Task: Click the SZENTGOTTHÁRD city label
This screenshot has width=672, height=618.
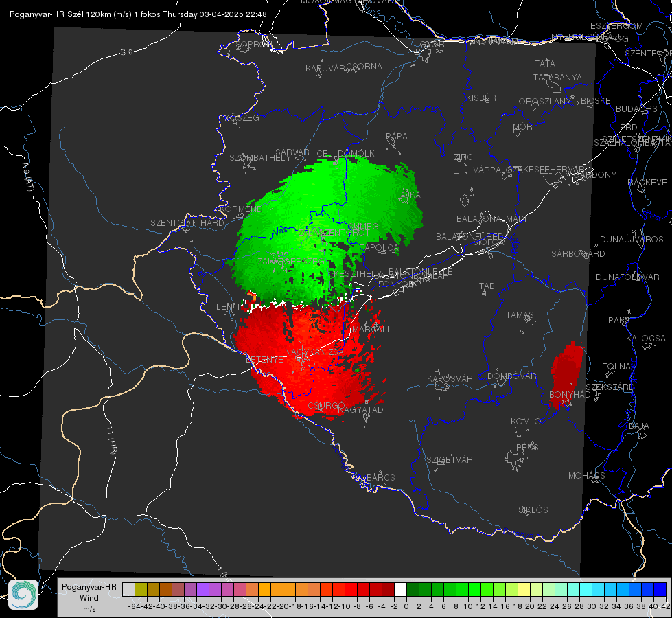Action: coord(187,223)
